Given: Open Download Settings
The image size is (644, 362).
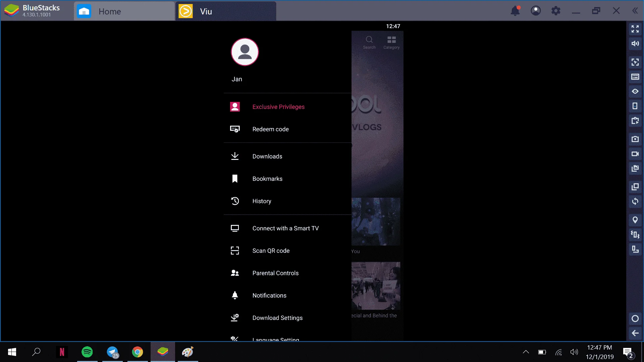Looking at the screenshot, I should point(287,318).
